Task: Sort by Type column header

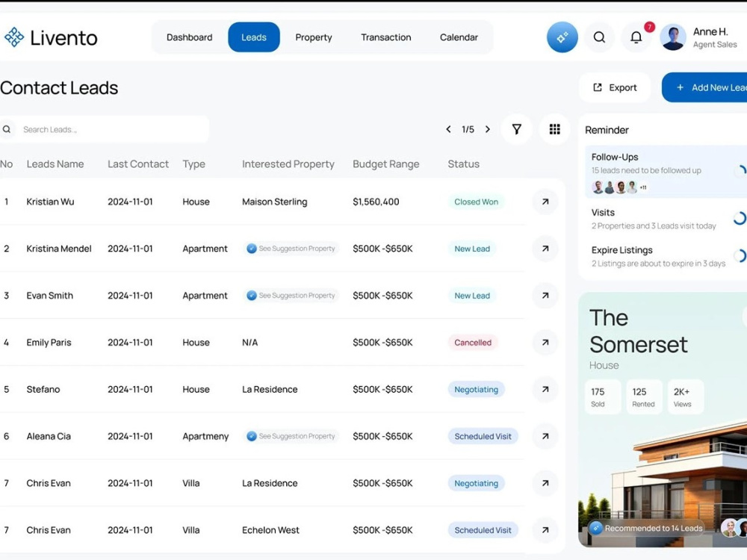Action: [x=194, y=164]
